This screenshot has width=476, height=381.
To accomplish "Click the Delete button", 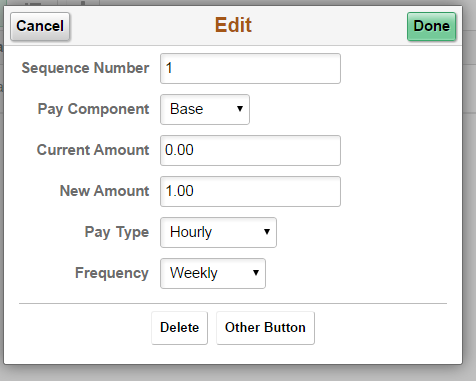I will [x=179, y=328].
